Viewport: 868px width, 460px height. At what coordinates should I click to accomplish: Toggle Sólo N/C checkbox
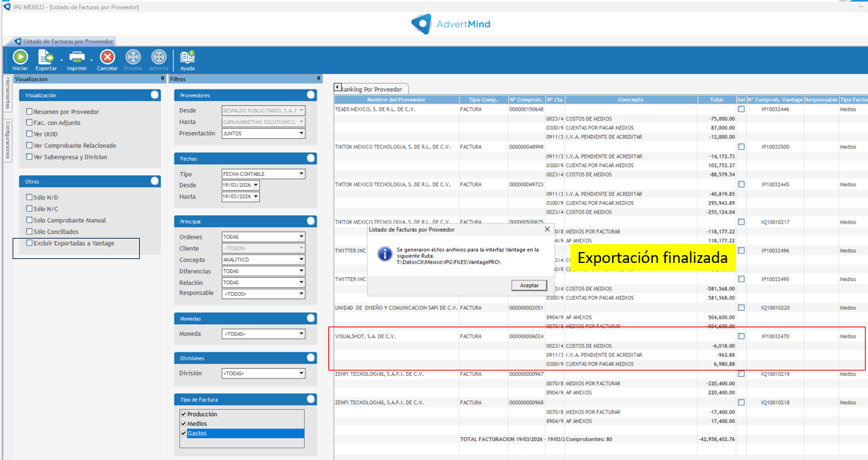pos(29,209)
